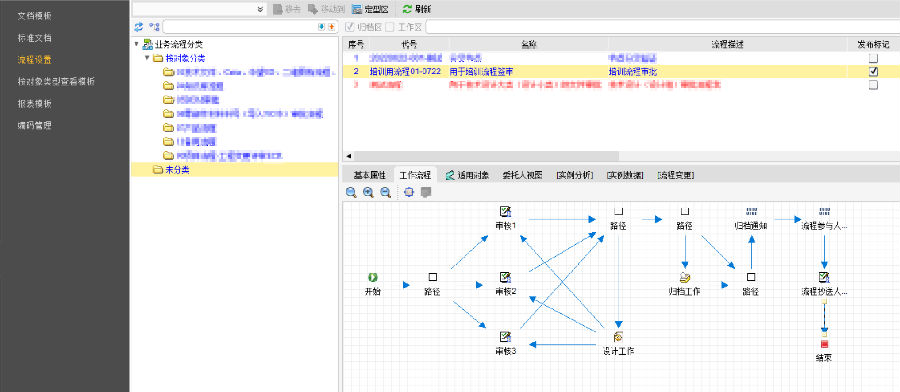Select the 设计工作 node icon
This screenshot has height=392, width=900.
tap(618, 337)
